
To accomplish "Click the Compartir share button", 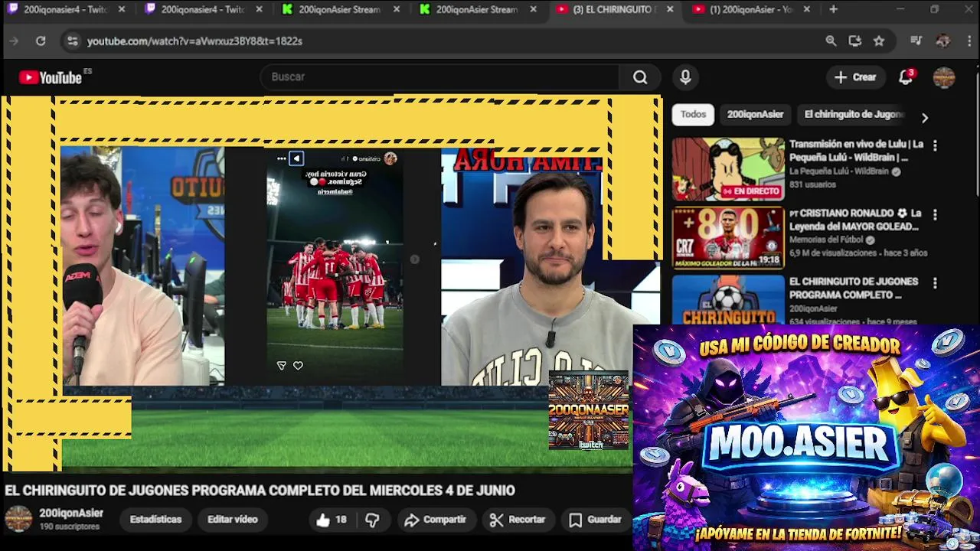I will [x=435, y=520].
